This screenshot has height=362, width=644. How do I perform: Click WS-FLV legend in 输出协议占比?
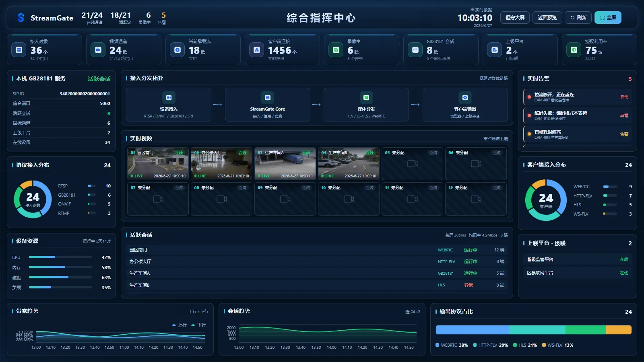click(x=558, y=345)
